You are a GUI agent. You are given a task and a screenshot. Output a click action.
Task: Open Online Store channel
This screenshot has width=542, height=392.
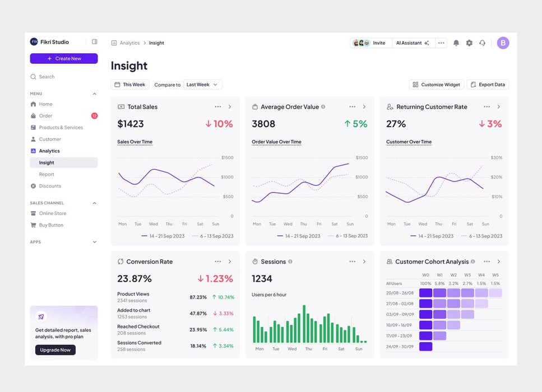(63, 213)
